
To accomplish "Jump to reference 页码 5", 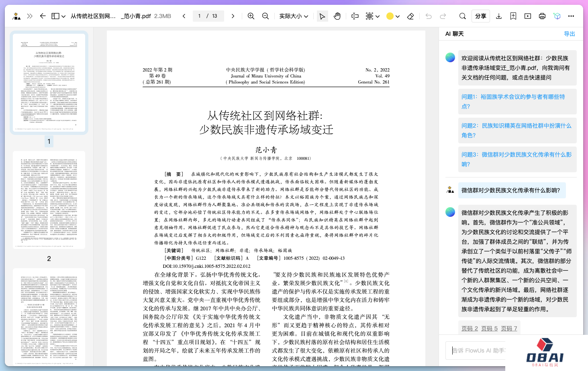I will click(x=489, y=328).
